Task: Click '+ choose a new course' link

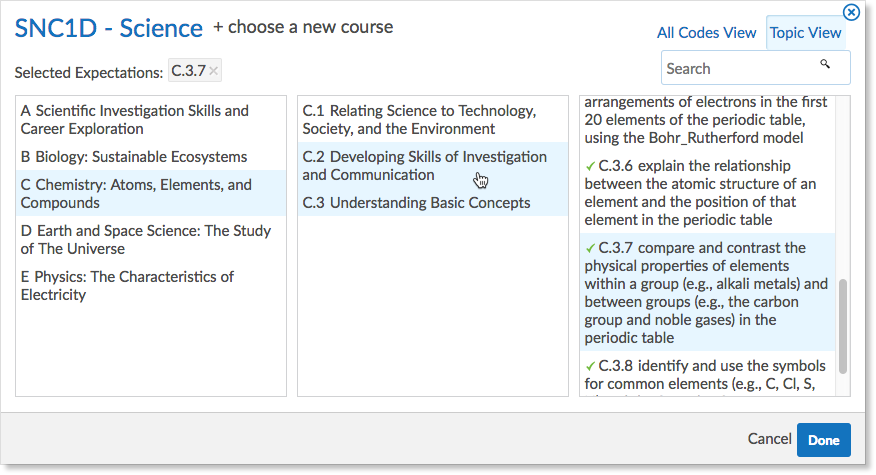Action: (303, 27)
